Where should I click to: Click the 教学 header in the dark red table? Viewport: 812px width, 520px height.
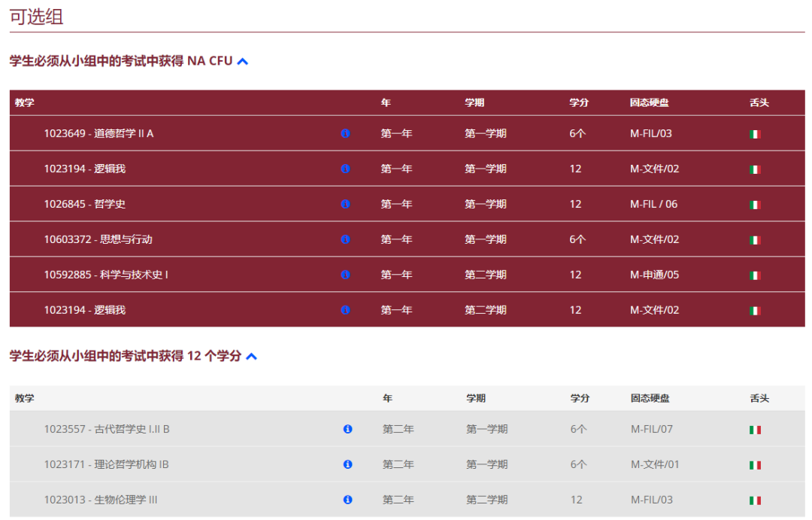(x=24, y=102)
